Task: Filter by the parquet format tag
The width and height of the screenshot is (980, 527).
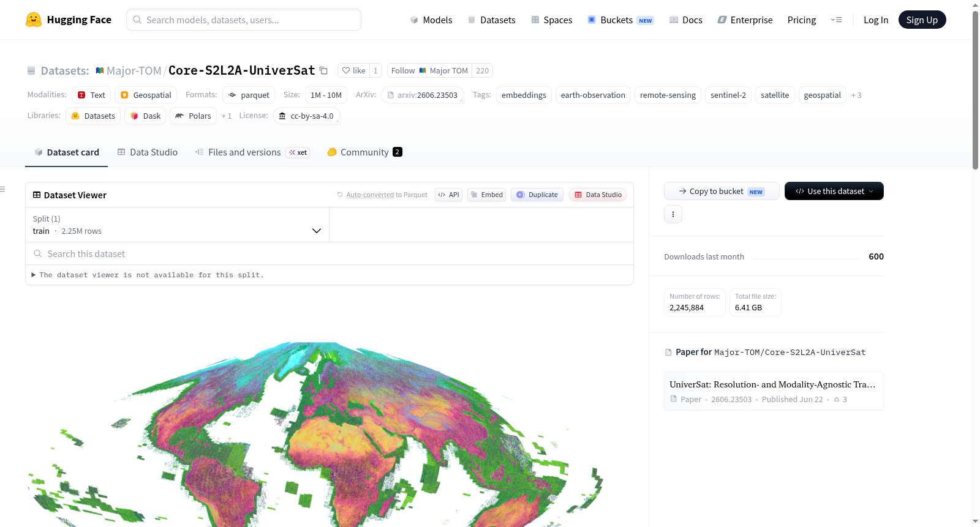Action: coord(249,95)
